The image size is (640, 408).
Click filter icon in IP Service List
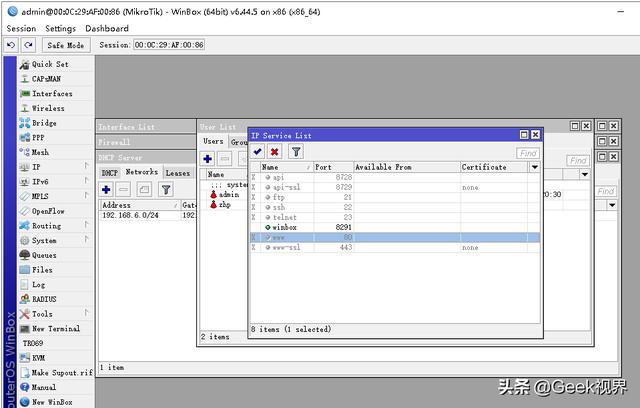point(296,152)
